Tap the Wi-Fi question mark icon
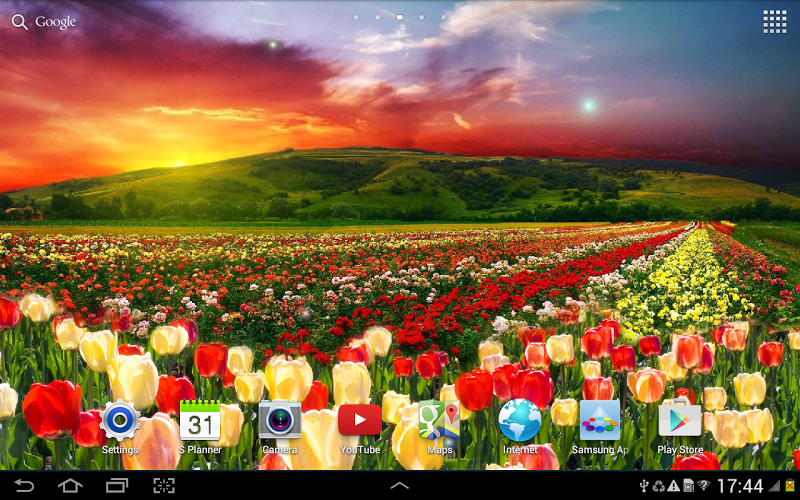Screen dimensions: 800x500 click(704, 486)
